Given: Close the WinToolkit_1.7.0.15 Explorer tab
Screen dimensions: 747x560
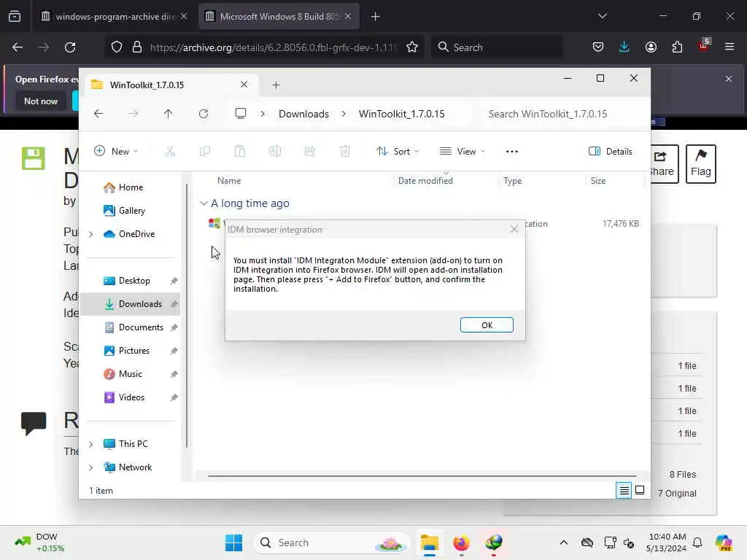Looking at the screenshot, I should (x=244, y=85).
